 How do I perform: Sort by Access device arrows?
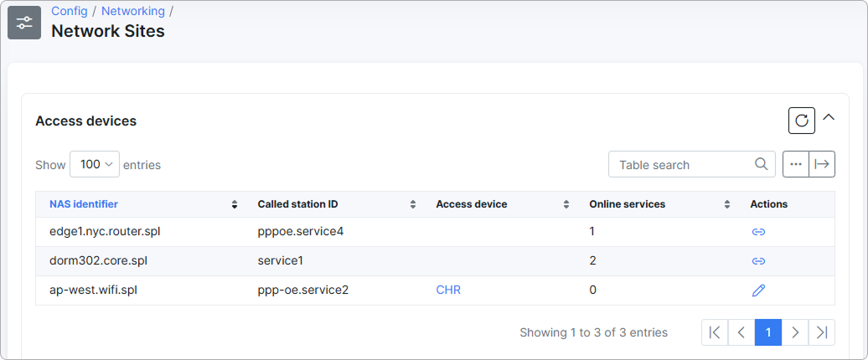(566, 204)
